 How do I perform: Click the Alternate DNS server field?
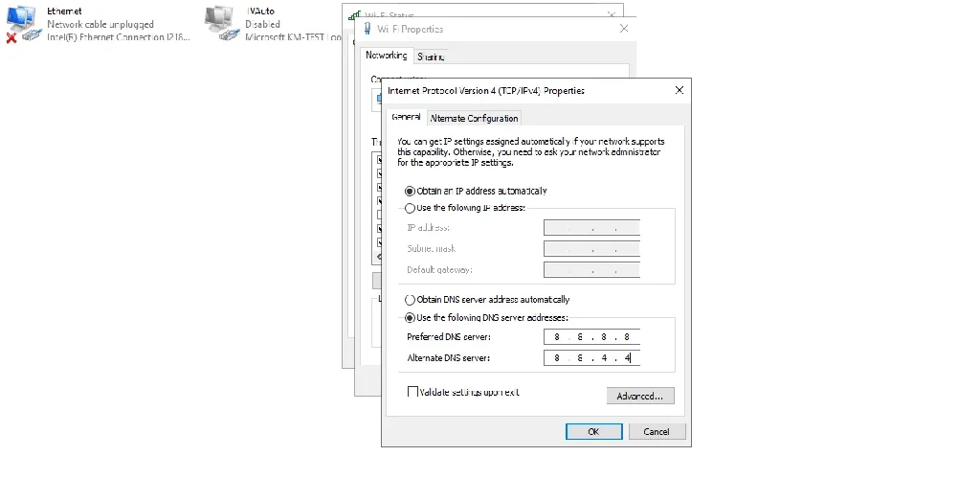pyautogui.click(x=591, y=357)
